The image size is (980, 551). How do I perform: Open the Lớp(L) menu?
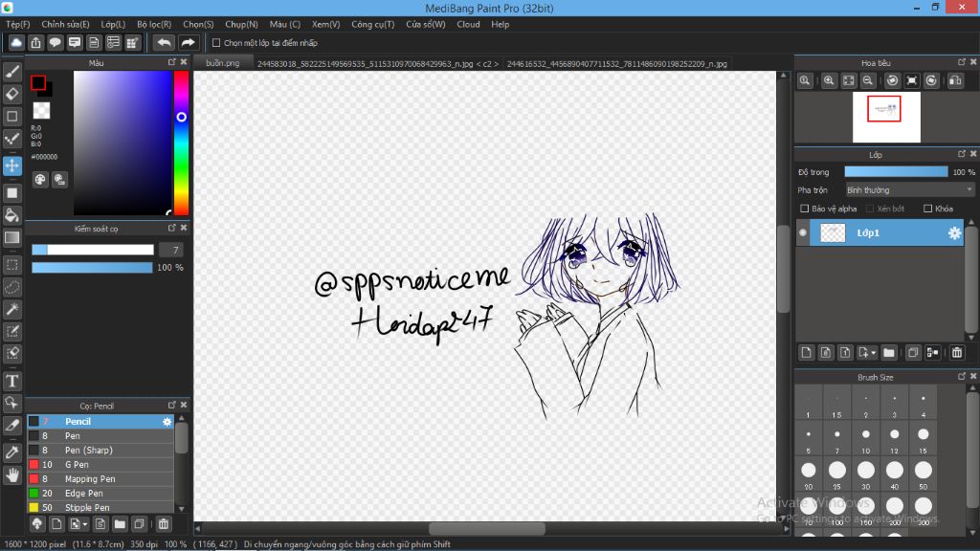[113, 24]
